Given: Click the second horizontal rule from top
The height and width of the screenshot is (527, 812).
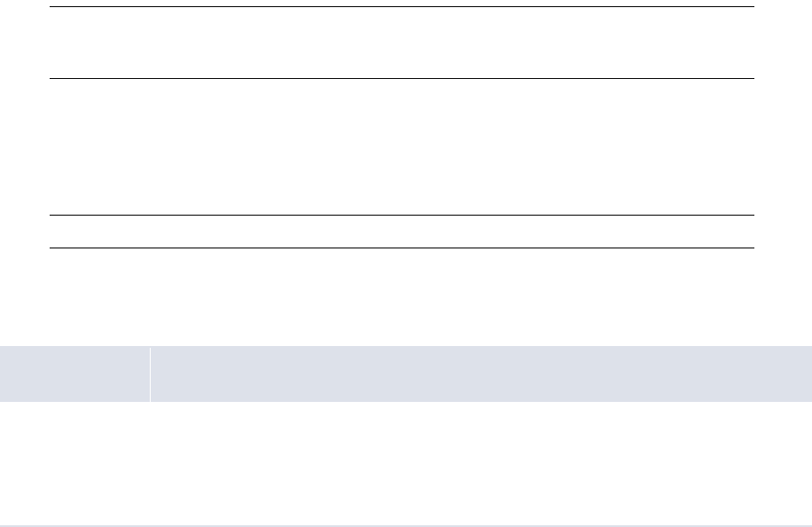Looking at the screenshot, I should pyautogui.click(x=401, y=78).
